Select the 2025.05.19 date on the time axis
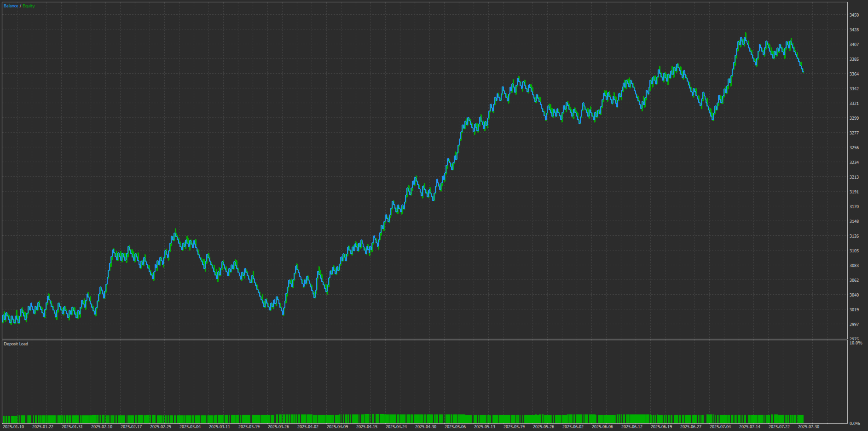The height and width of the screenshot is (431, 868). pyautogui.click(x=514, y=427)
